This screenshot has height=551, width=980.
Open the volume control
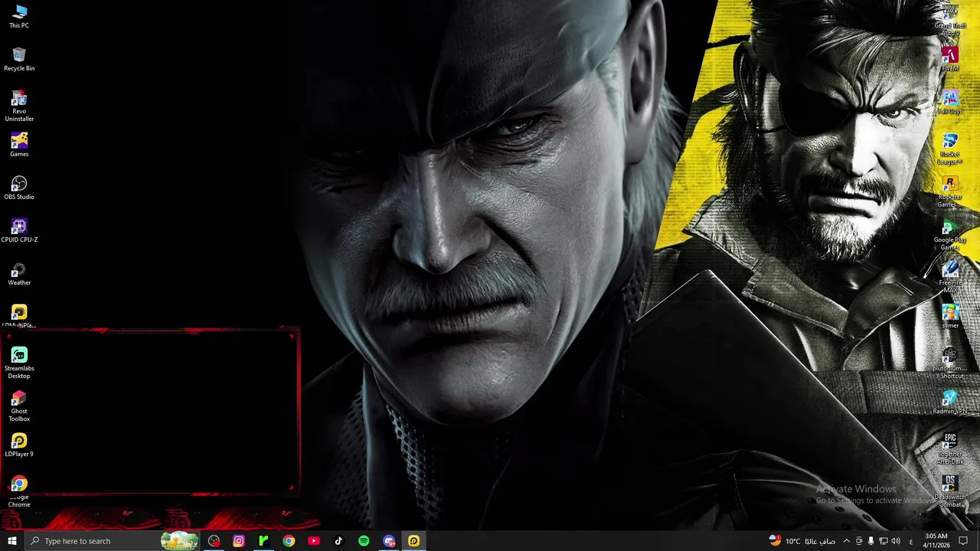pos(895,541)
